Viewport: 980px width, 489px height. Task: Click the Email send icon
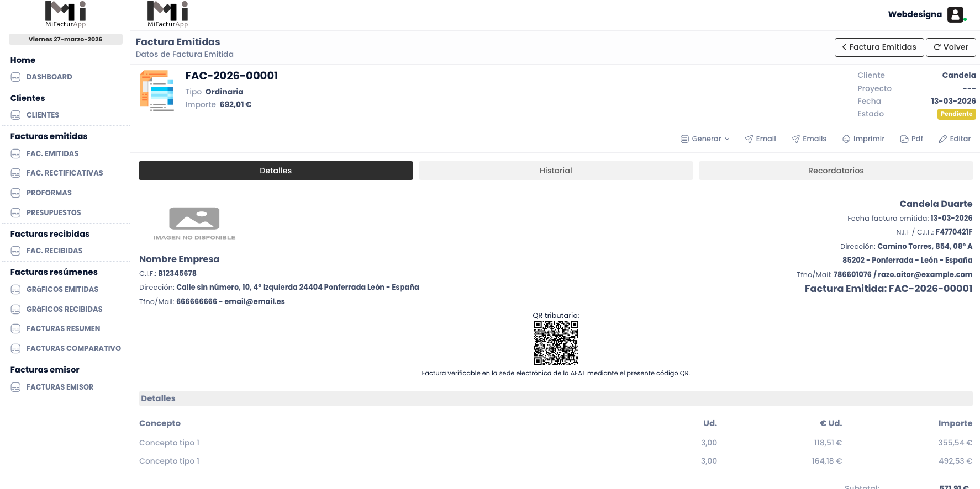click(749, 139)
